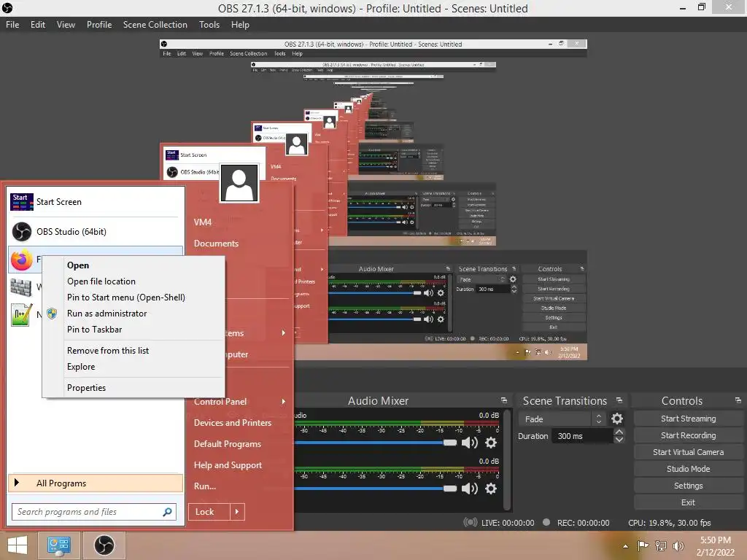Click the Open-Shell settings taskbar icon
The height and width of the screenshot is (560, 747).
[x=58, y=545]
